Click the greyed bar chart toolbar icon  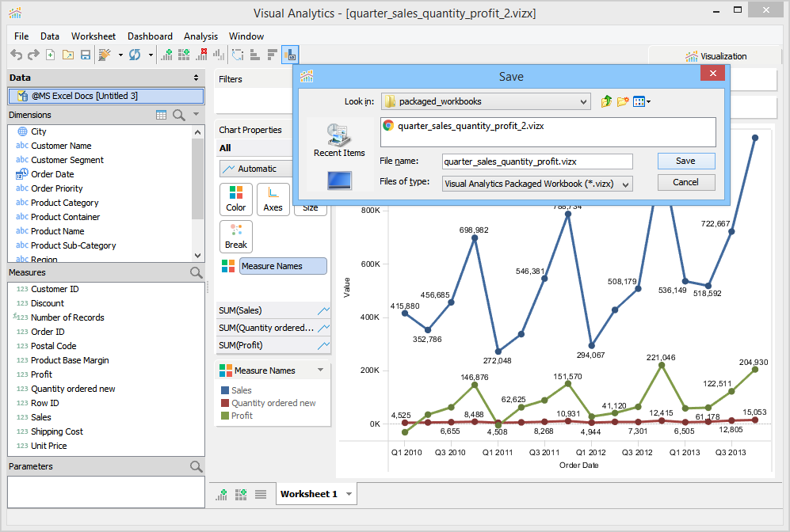coord(219,55)
